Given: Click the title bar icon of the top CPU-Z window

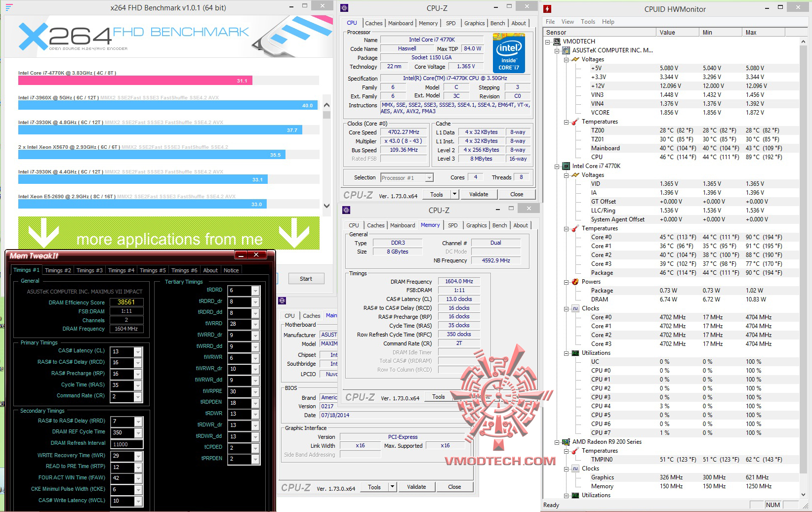Looking at the screenshot, I should [344, 8].
